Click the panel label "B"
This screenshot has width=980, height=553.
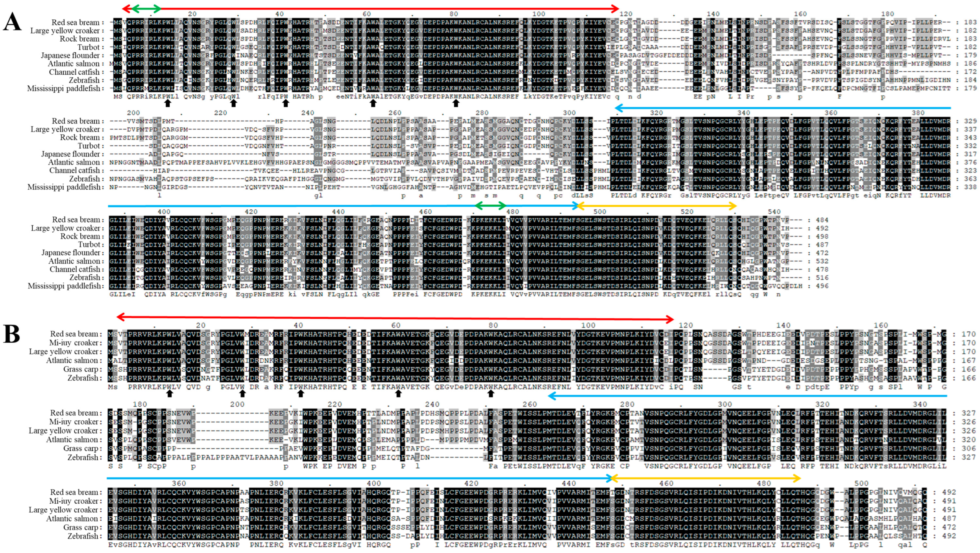(11, 335)
